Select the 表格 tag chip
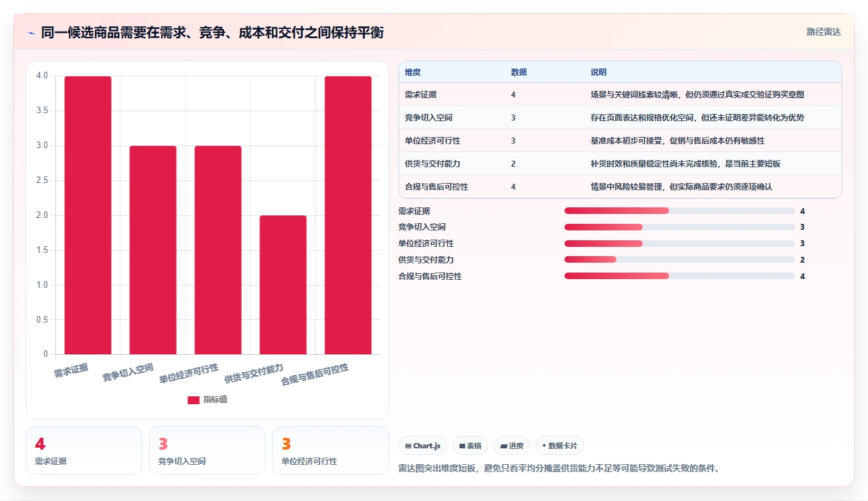This screenshot has width=868, height=501. (470, 446)
